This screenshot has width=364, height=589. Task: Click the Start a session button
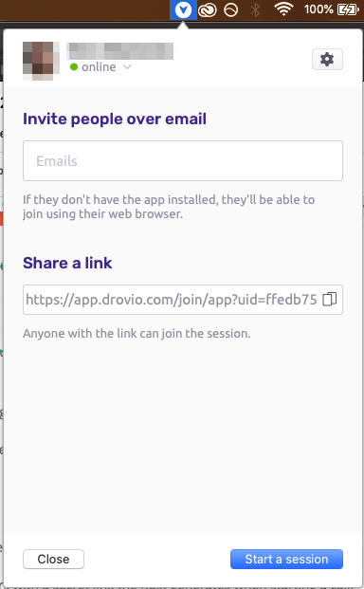point(286,559)
